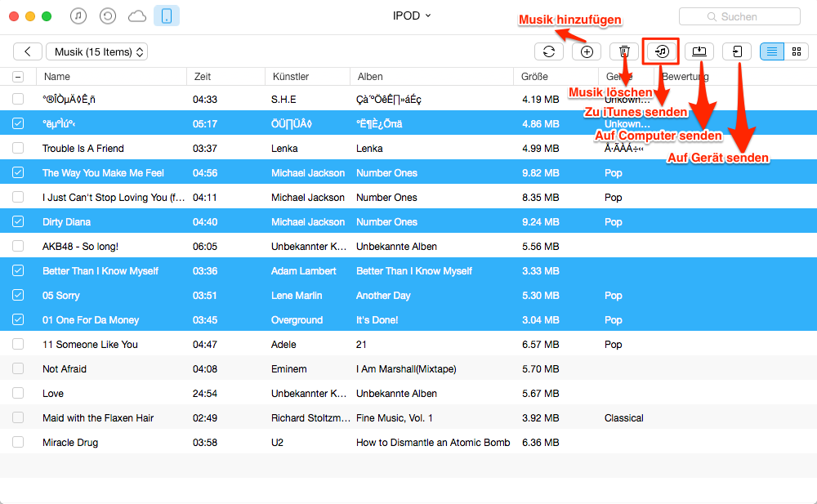Click artist Adam Lambert cell
Image resolution: width=817 pixels, height=504 pixels.
(303, 271)
